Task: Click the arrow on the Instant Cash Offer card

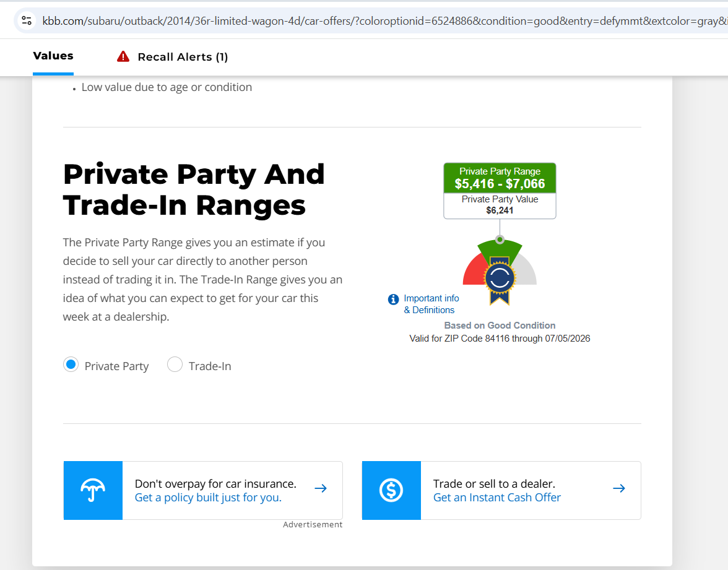Action: (x=619, y=488)
